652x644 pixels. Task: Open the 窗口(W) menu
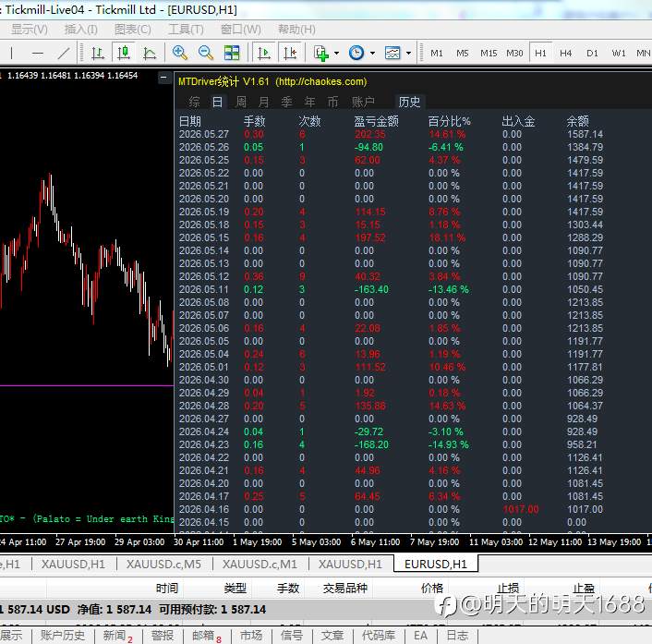tap(241, 30)
